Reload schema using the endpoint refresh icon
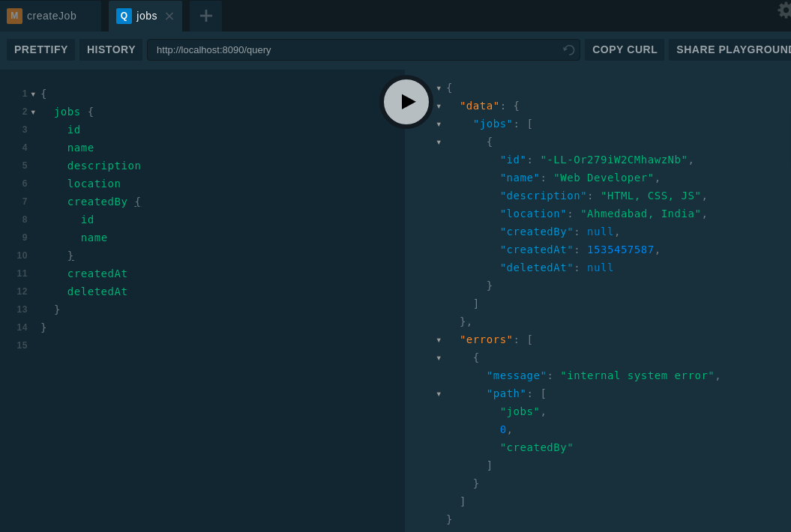The image size is (791, 532). coord(568,50)
